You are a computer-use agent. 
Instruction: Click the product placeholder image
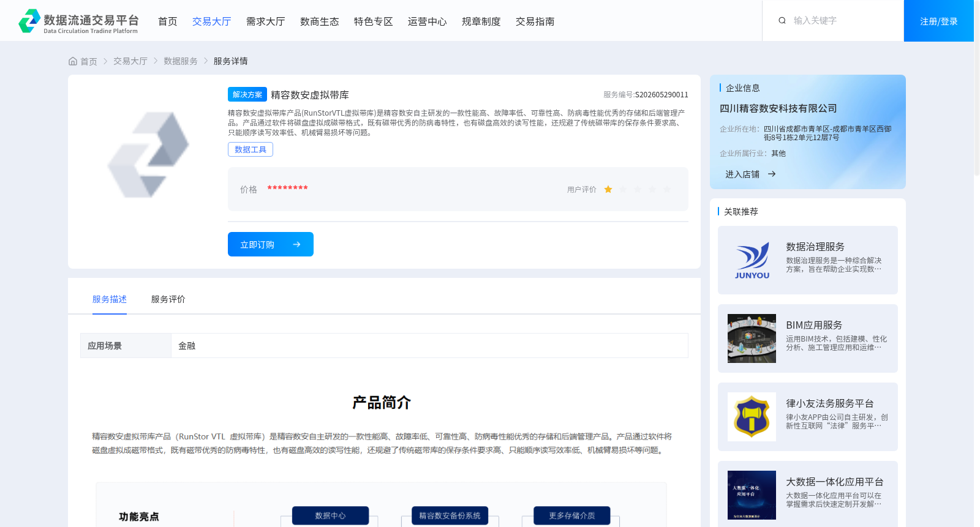[148, 155]
